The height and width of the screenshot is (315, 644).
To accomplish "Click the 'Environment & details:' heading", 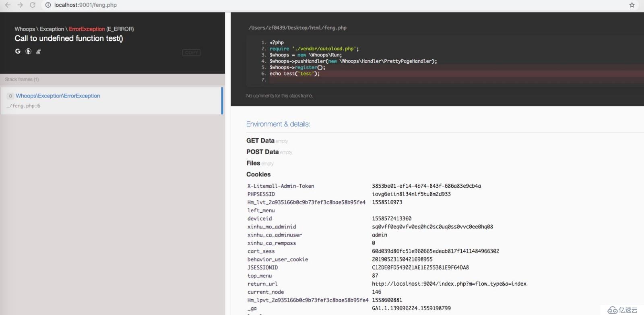I will [x=278, y=124].
